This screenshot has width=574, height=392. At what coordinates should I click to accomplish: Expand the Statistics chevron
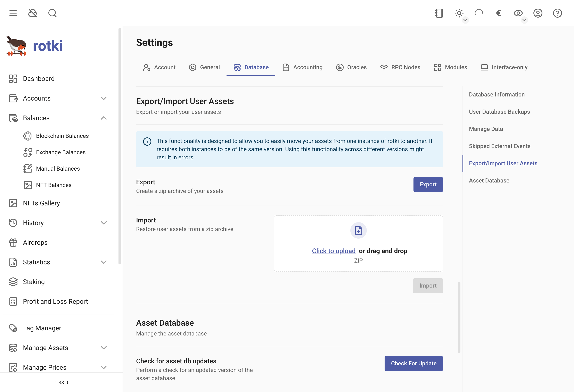pyautogui.click(x=104, y=262)
